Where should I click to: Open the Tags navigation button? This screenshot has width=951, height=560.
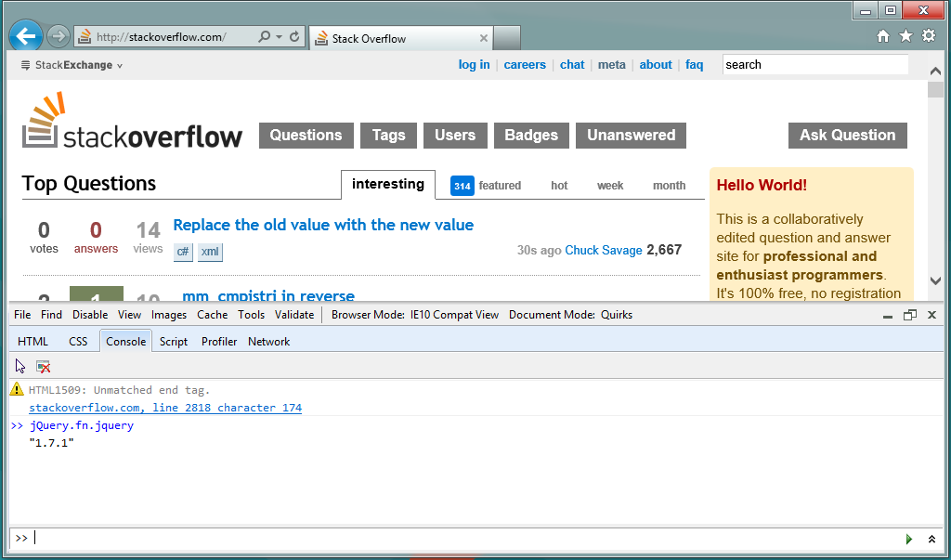click(x=389, y=136)
